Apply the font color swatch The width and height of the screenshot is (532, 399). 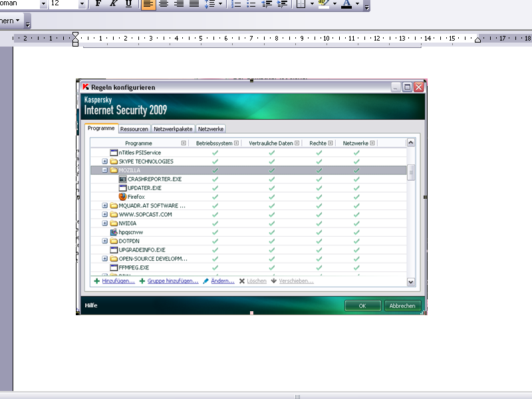346,4
